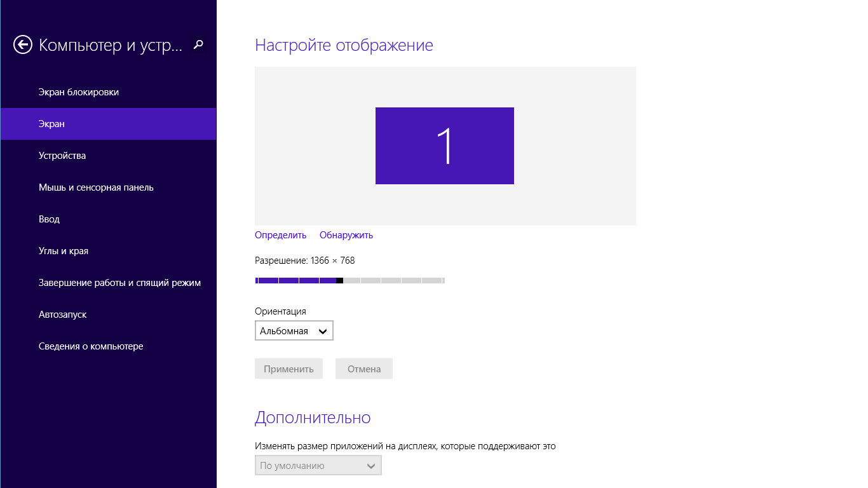This screenshot has height=488, width=868.
Task: Open Экран блокировки settings
Action: (x=108, y=92)
